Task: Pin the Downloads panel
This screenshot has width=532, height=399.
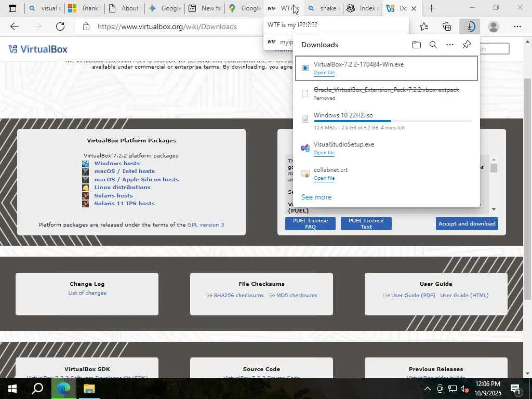Action: pyautogui.click(x=467, y=45)
